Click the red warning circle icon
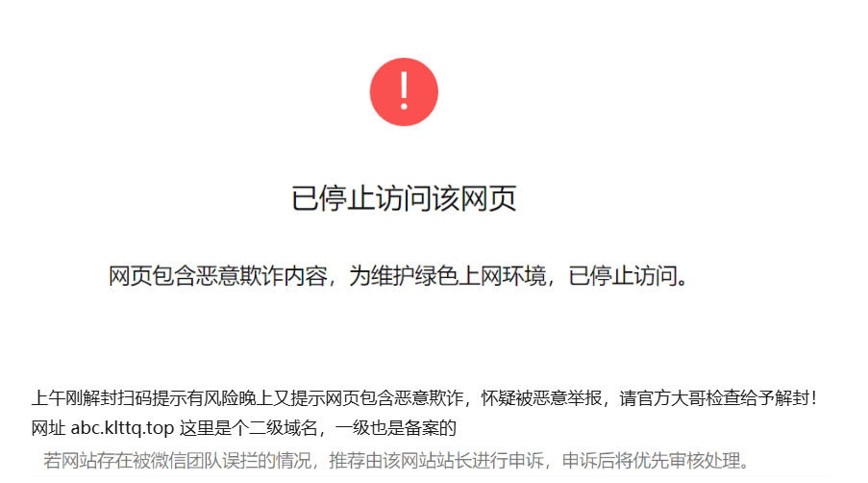Image resolution: width=868 pixels, height=483 pixels. [404, 92]
